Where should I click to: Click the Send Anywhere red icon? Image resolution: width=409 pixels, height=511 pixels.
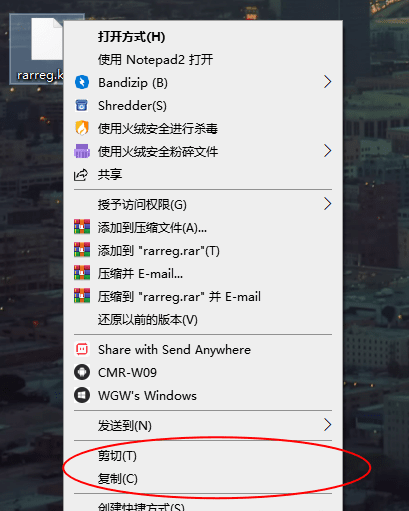pyautogui.click(x=82, y=349)
